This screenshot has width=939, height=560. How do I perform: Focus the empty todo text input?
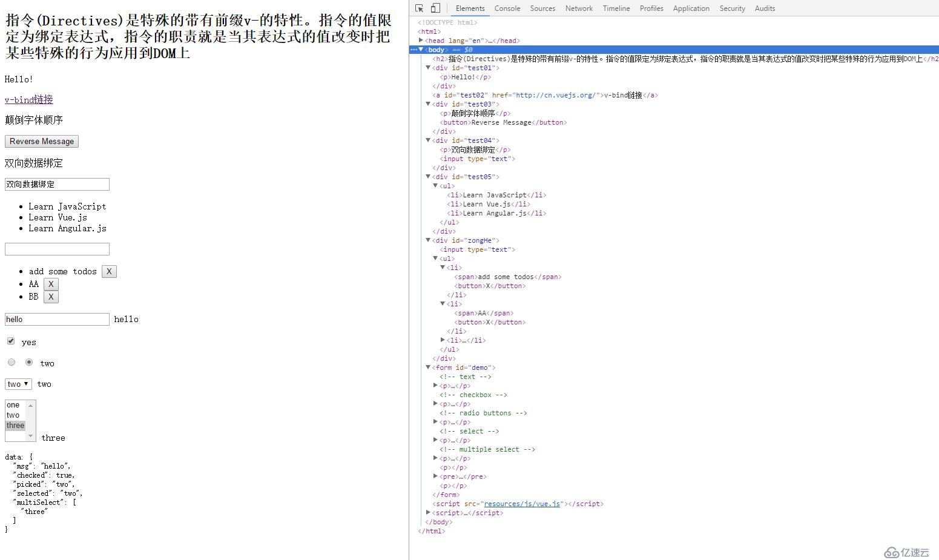click(57, 249)
